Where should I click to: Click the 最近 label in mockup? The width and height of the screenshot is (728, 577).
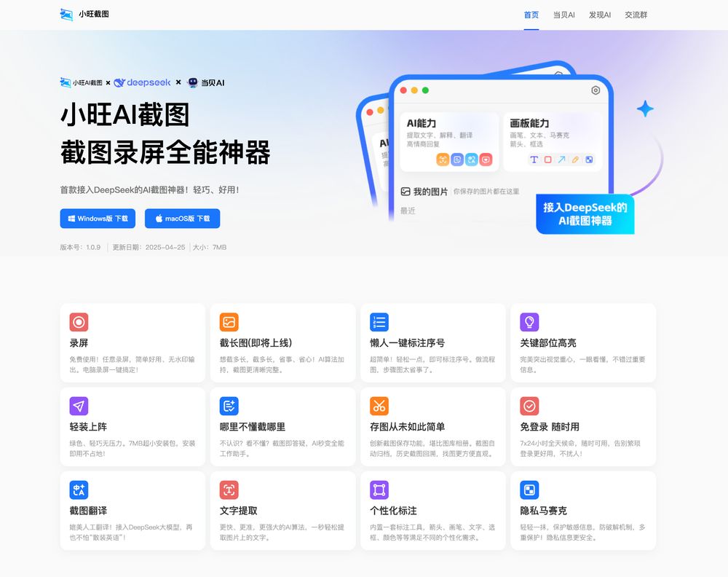[408, 211]
